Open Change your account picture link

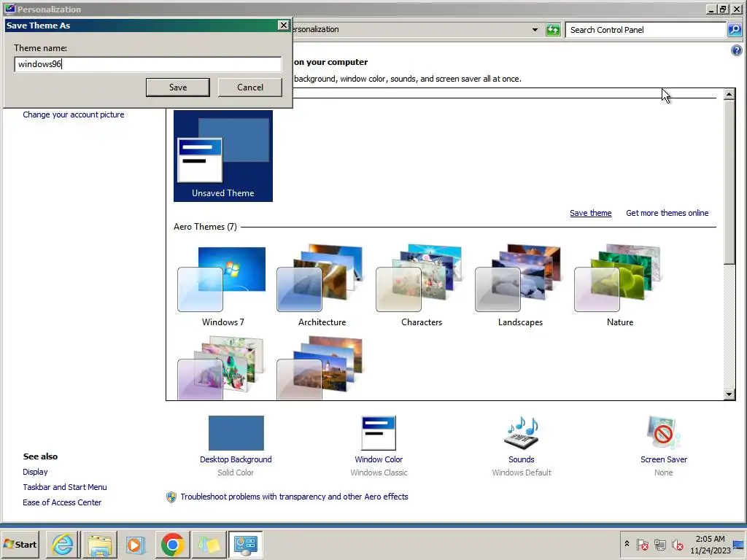click(x=74, y=114)
